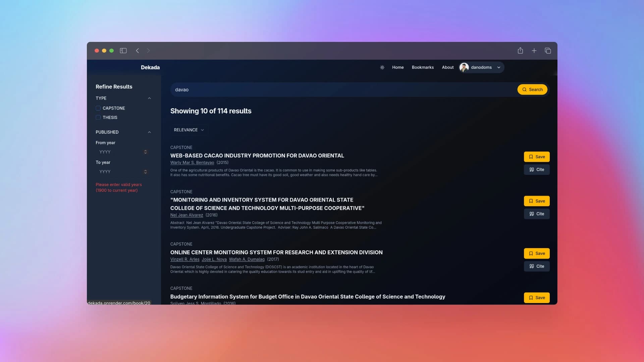Image resolution: width=644 pixels, height=362 pixels.
Task: Check the CAPSTONE type filter
Action: tap(98, 108)
